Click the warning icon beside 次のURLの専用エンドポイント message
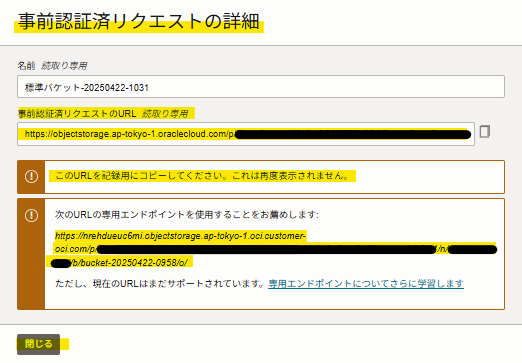Viewport: 522px width, 363px height. click(31, 215)
